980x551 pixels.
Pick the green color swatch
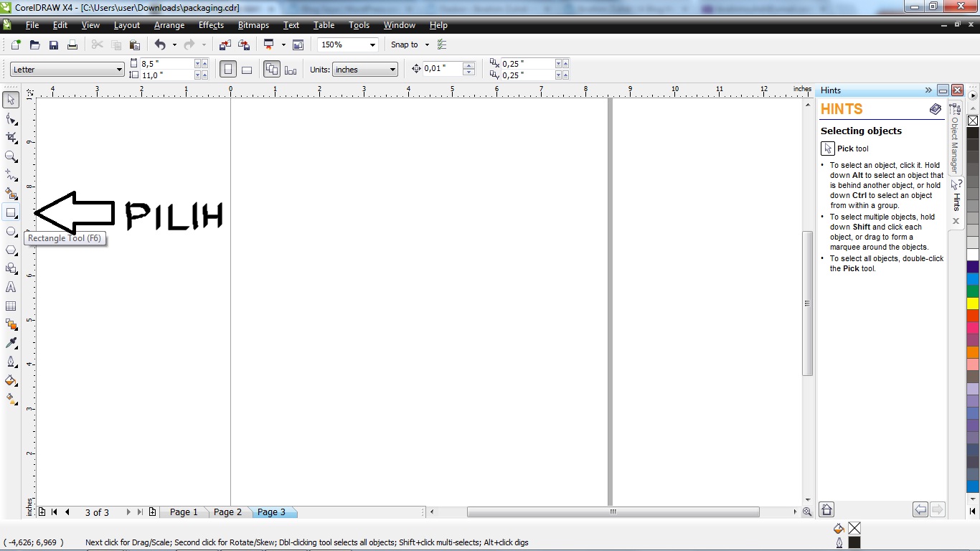[973, 291]
